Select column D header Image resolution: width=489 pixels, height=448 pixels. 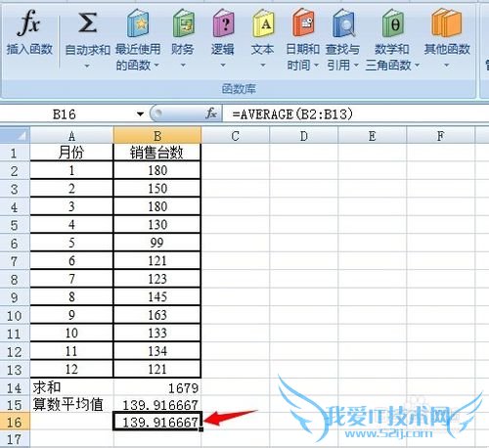pos(304,135)
